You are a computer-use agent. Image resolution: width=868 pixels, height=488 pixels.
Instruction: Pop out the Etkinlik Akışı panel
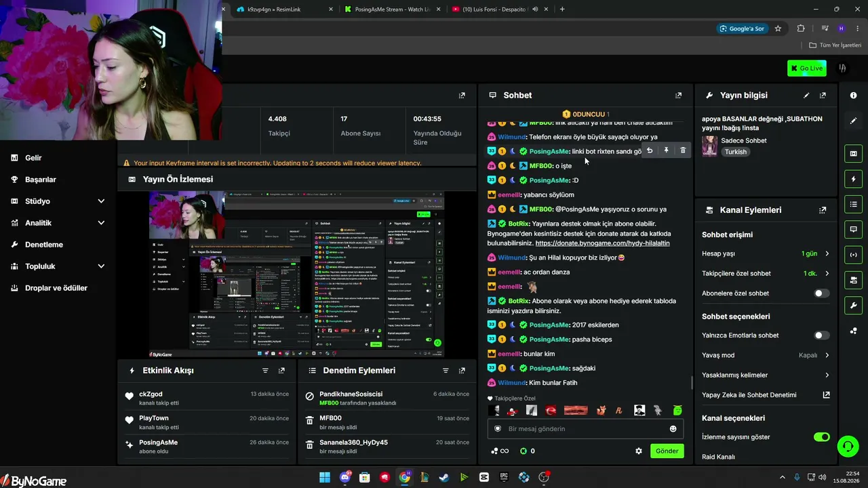click(281, 371)
